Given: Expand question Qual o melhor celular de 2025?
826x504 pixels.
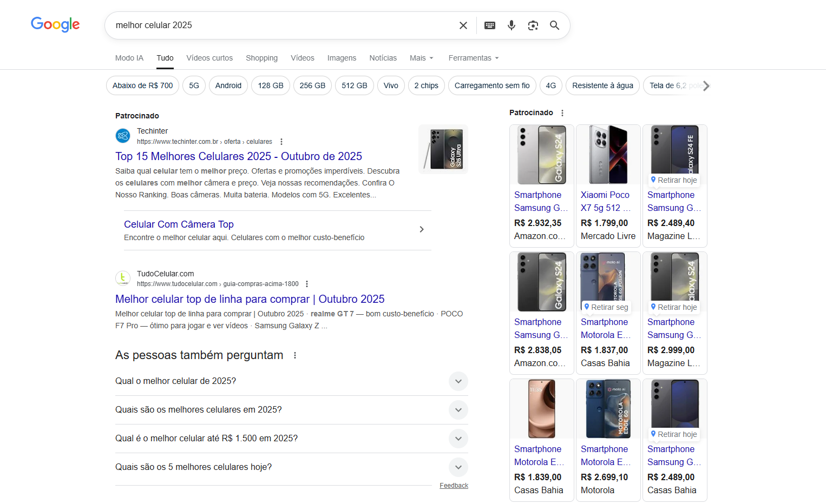Looking at the screenshot, I should tap(458, 381).
